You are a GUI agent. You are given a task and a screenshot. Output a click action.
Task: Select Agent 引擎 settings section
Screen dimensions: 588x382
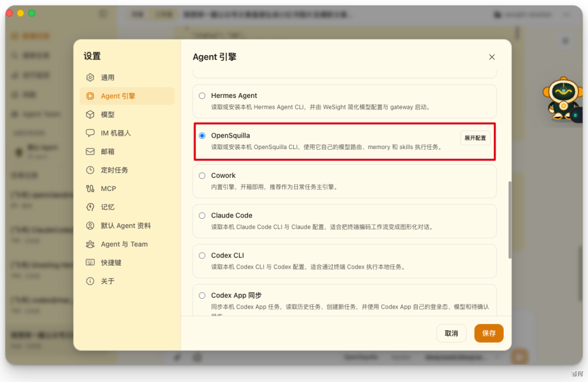click(x=127, y=96)
